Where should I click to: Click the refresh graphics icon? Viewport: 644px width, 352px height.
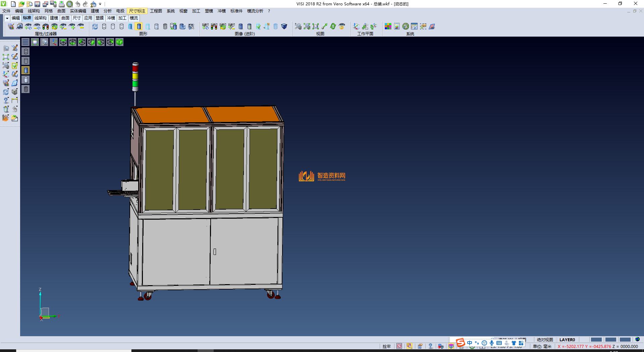(95, 27)
